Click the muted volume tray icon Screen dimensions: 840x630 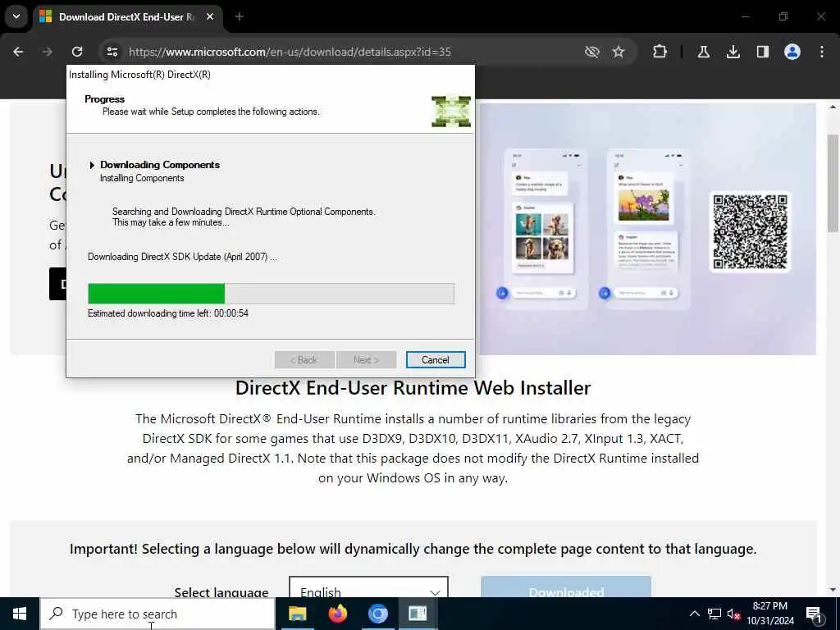click(x=733, y=614)
